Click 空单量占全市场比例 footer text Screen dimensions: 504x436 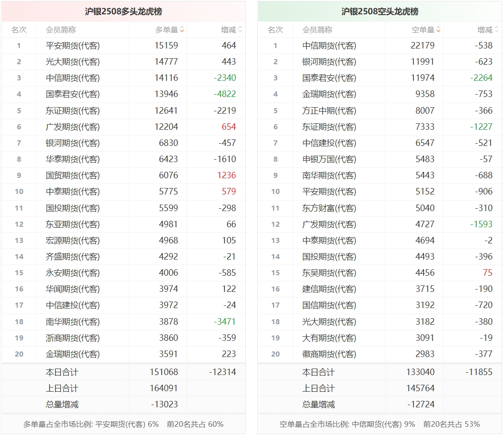point(347,424)
